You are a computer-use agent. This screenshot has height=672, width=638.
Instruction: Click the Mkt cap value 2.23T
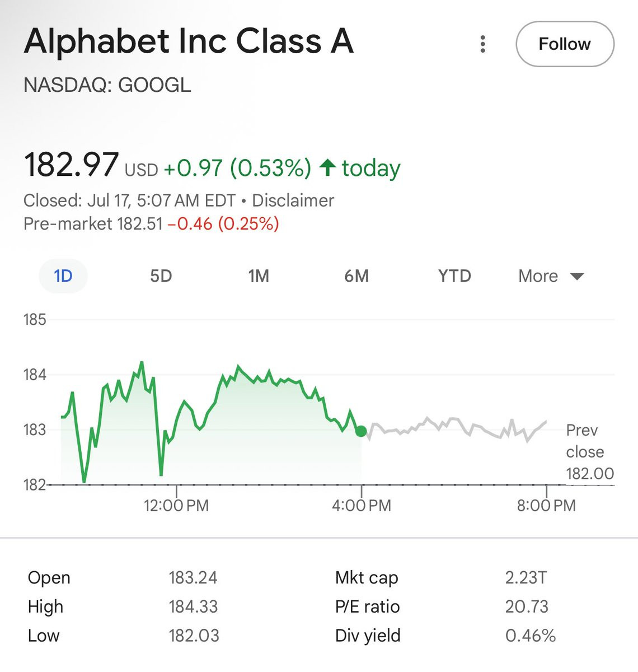pos(526,577)
